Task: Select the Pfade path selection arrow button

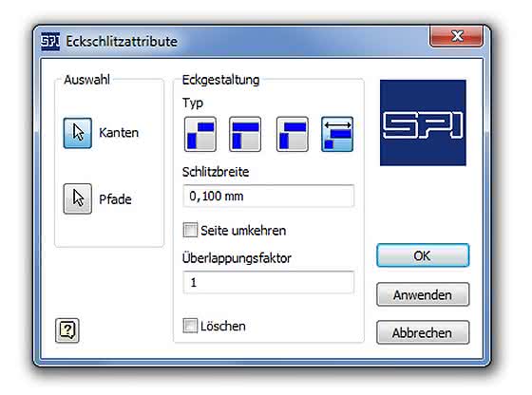Action: (x=77, y=198)
